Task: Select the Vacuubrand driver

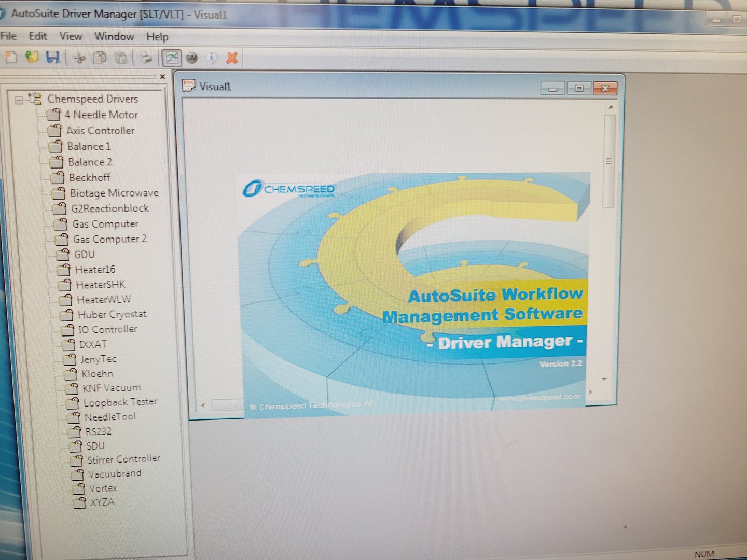Action: tap(115, 473)
